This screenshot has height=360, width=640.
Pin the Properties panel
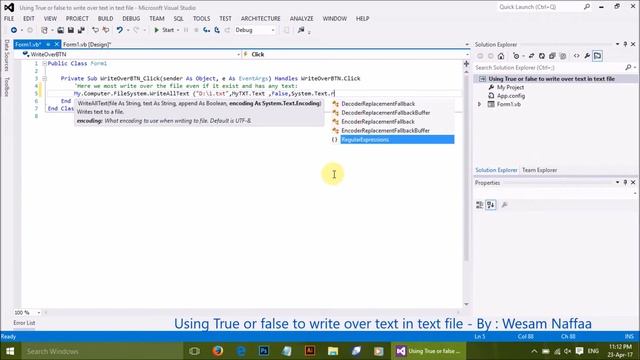(625, 182)
